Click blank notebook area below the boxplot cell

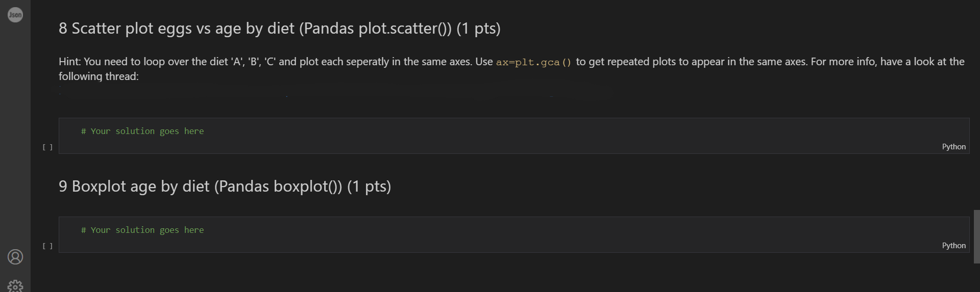(x=510, y=273)
